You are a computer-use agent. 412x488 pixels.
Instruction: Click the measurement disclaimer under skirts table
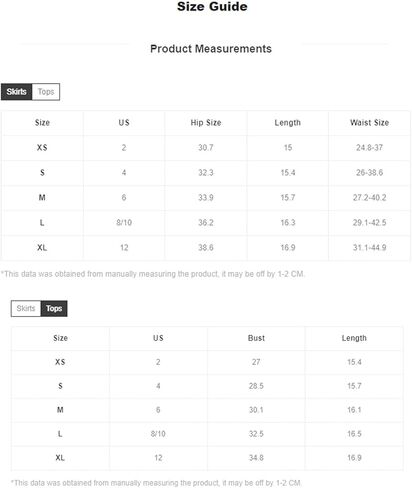(152, 274)
